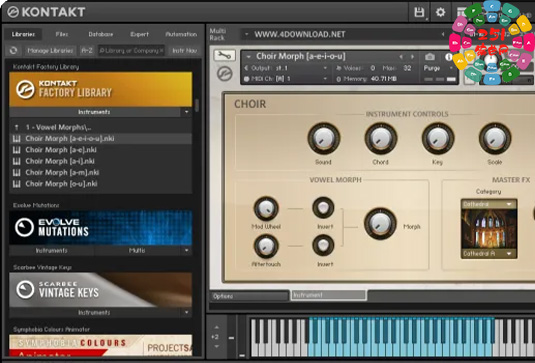
Task: Click the Chord knob
Action: (381, 139)
